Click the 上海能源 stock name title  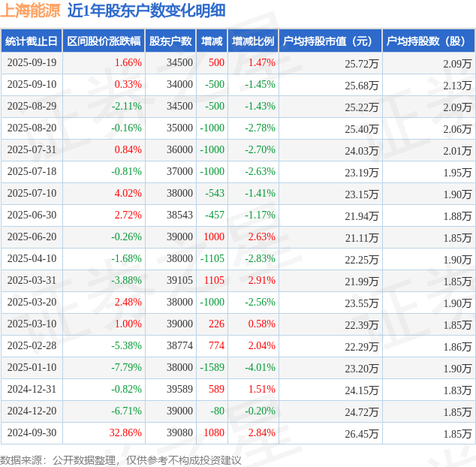31,11
